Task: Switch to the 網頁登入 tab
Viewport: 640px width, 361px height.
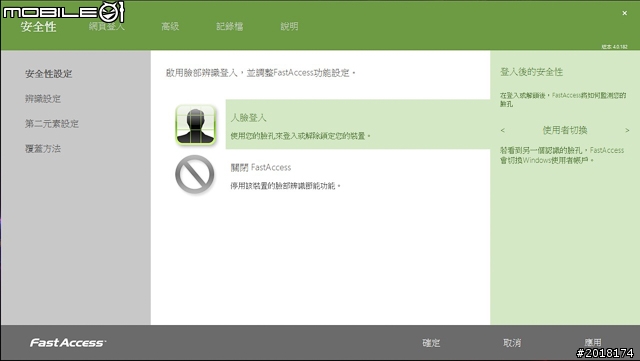Action: point(107,27)
